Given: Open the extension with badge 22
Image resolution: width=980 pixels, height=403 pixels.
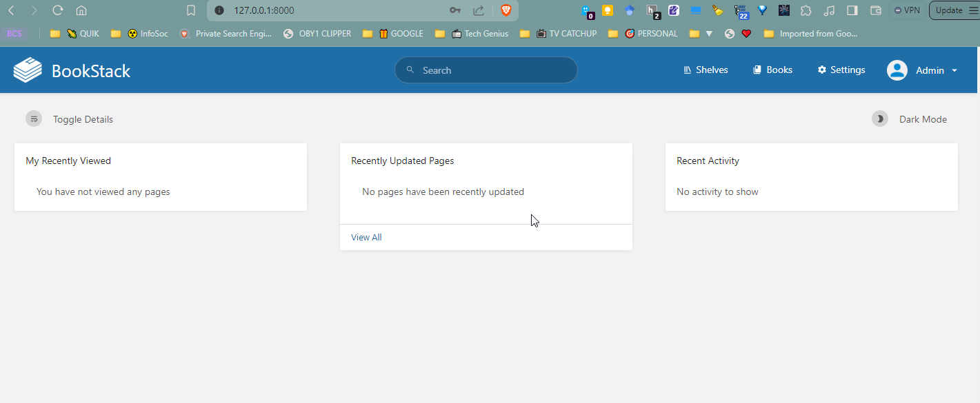Looking at the screenshot, I should click(741, 11).
